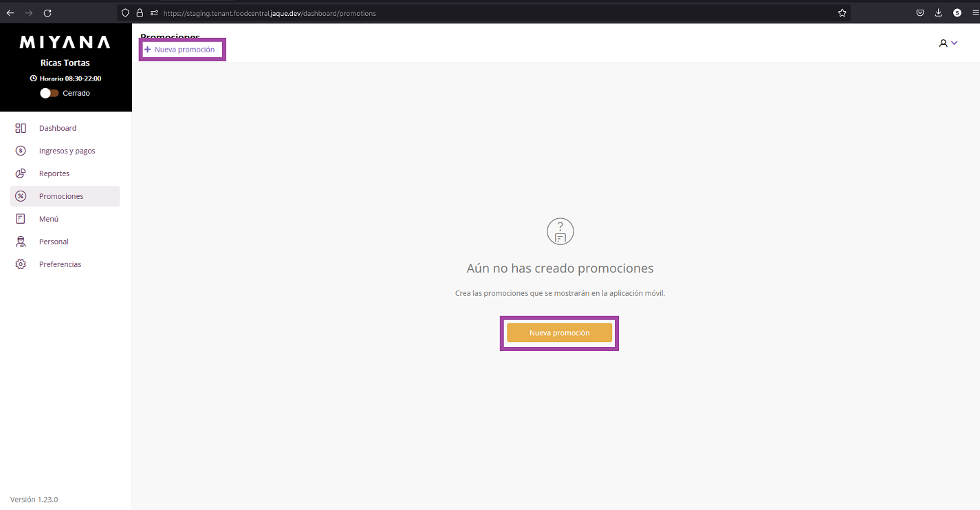This screenshot has width=980, height=510.
Task: Expand the user profile dropdown
Action: pos(948,43)
